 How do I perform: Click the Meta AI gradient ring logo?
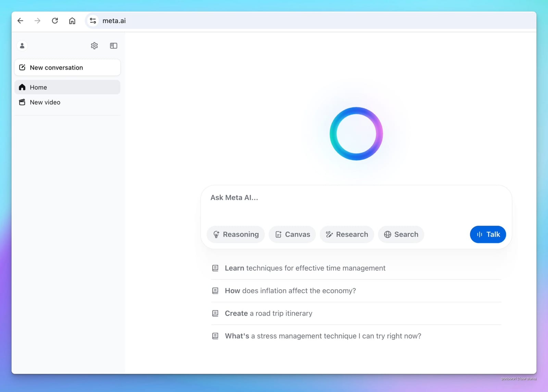pyautogui.click(x=356, y=134)
